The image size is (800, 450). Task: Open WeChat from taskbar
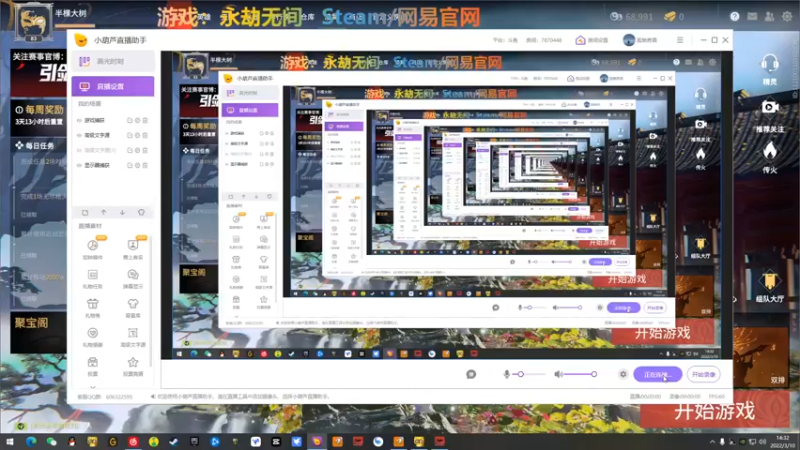[52, 441]
